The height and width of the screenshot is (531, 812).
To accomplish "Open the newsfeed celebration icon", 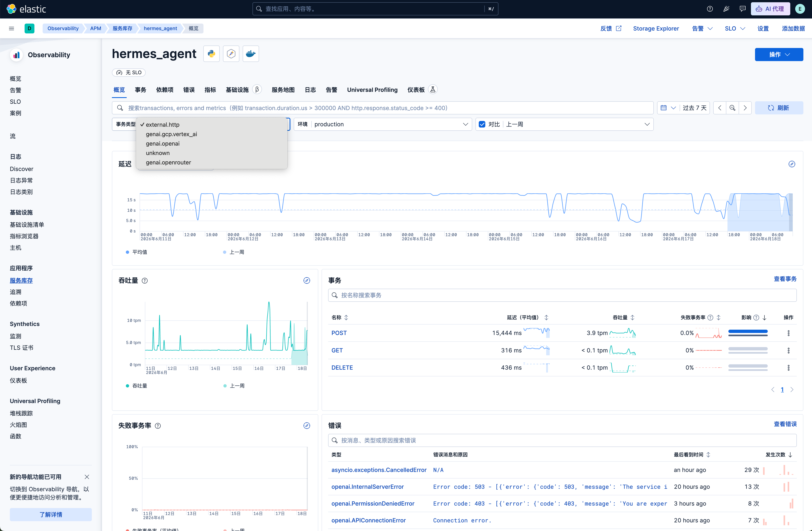I will pyautogui.click(x=726, y=9).
